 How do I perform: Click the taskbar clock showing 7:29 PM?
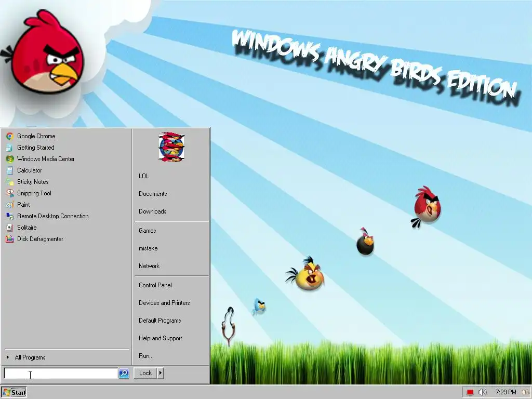pos(506,392)
